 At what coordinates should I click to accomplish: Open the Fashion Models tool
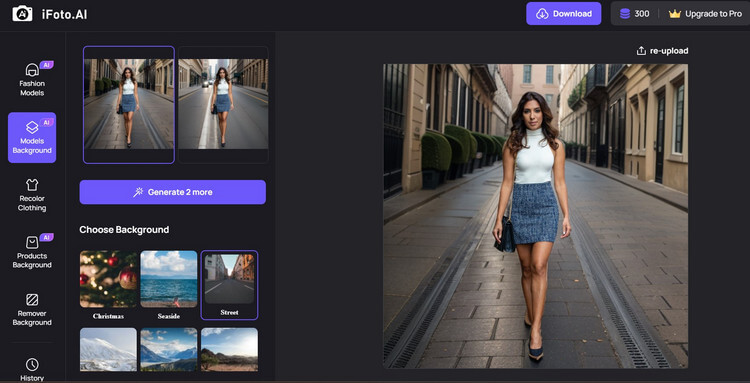(x=32, y=79)
